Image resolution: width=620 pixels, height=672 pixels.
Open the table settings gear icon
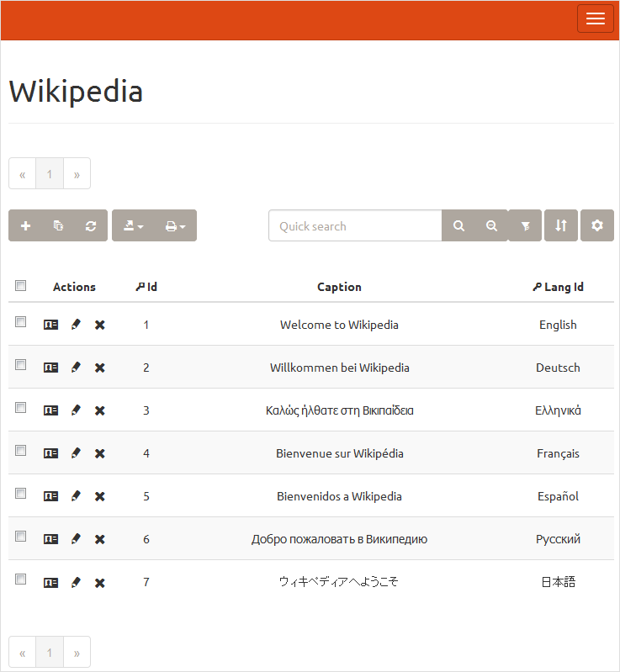[x=596, y=225]
